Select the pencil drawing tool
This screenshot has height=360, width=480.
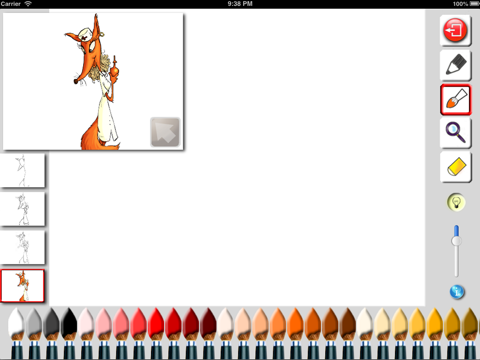point(455,65)
